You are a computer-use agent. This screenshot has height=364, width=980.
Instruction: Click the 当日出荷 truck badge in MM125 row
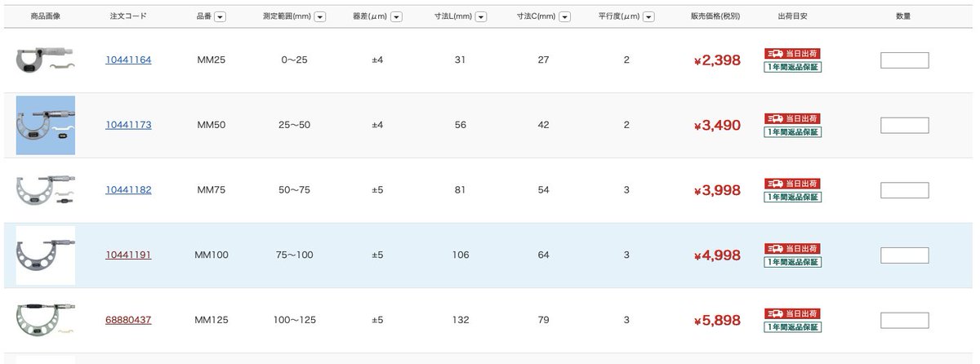tap(792, 313)
